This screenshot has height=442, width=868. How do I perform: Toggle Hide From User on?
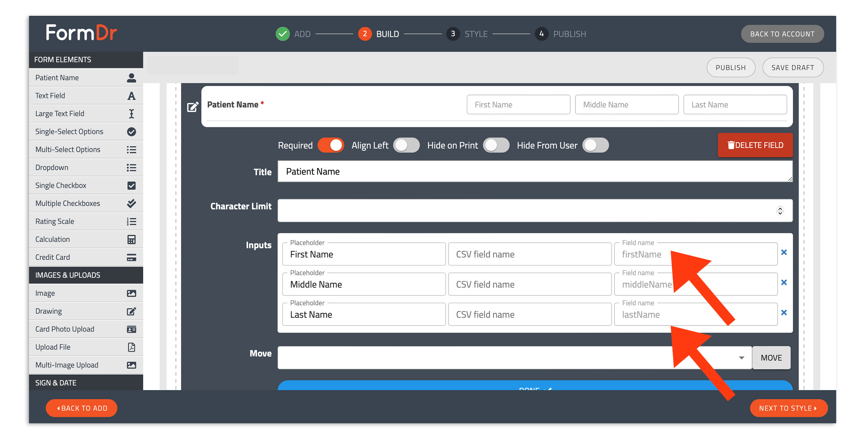[x=596, y=145]
